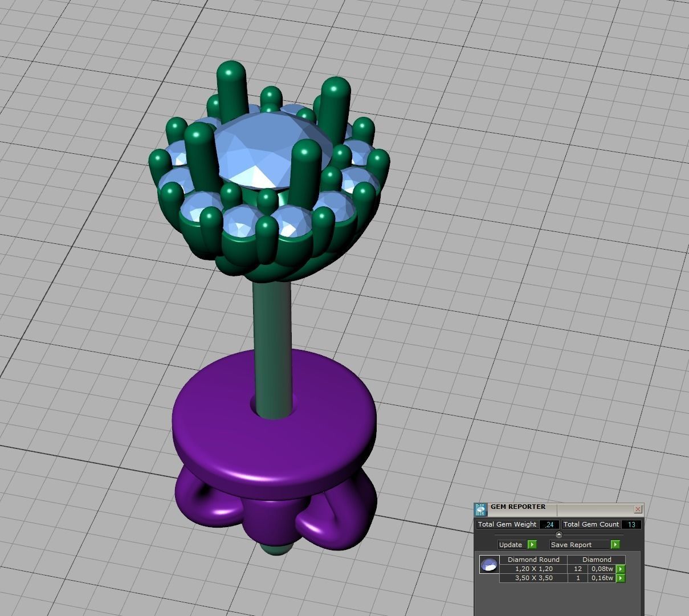Click the '1,20 X 1,20' size cell

(533, 569)
